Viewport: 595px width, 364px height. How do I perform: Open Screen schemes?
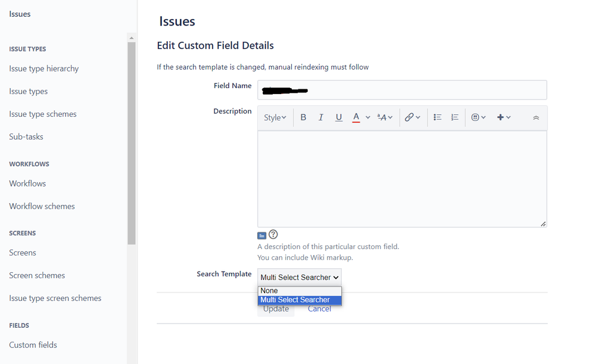[37, 276]
